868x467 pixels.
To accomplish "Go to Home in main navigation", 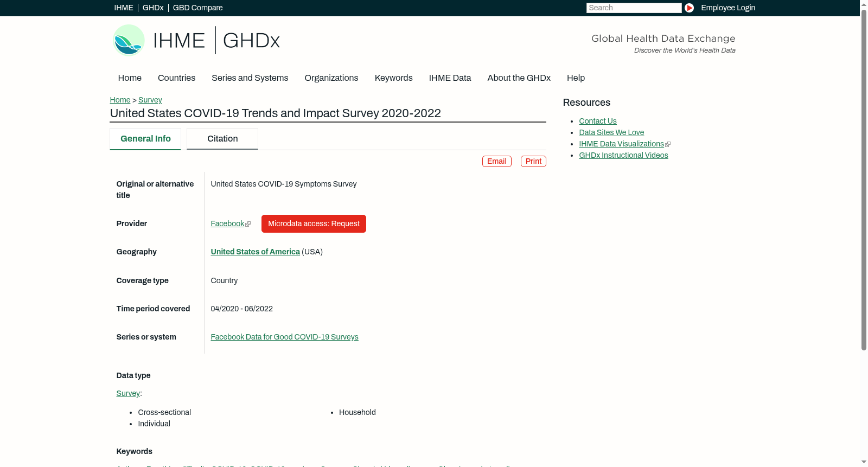I will pos(130,78).
